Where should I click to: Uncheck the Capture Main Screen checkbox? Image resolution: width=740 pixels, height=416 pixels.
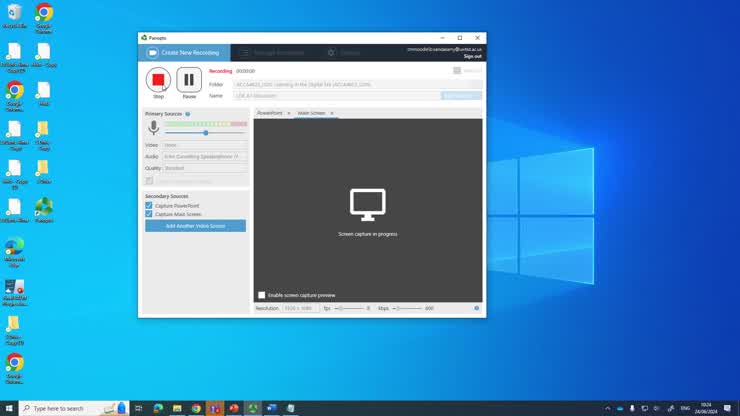149,214
